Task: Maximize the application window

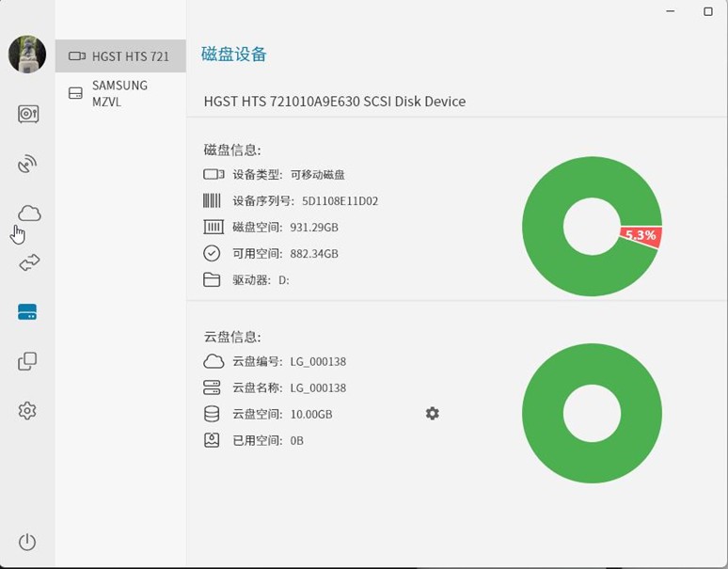Action: [x=708, y=11]
